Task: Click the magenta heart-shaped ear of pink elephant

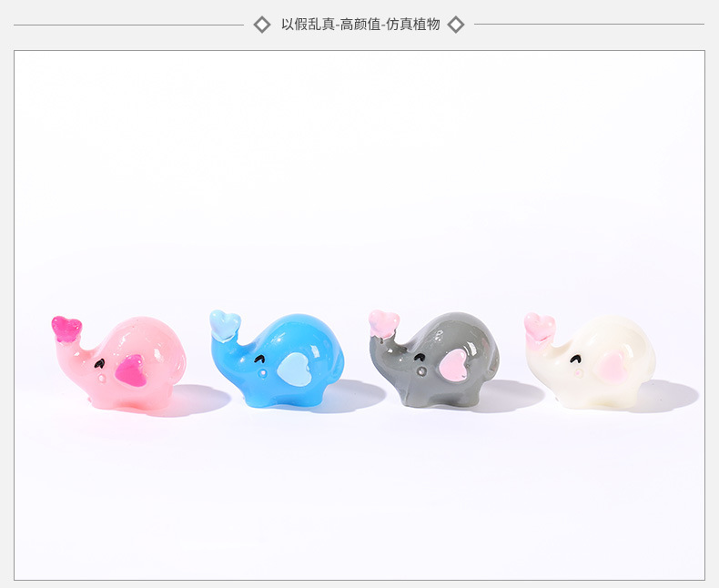Action: 132,370
